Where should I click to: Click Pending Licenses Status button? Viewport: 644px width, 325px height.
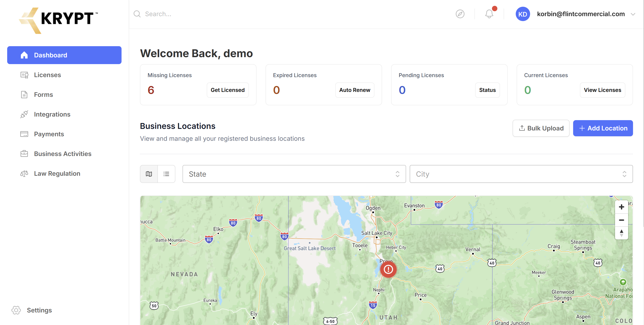[487, 90]
